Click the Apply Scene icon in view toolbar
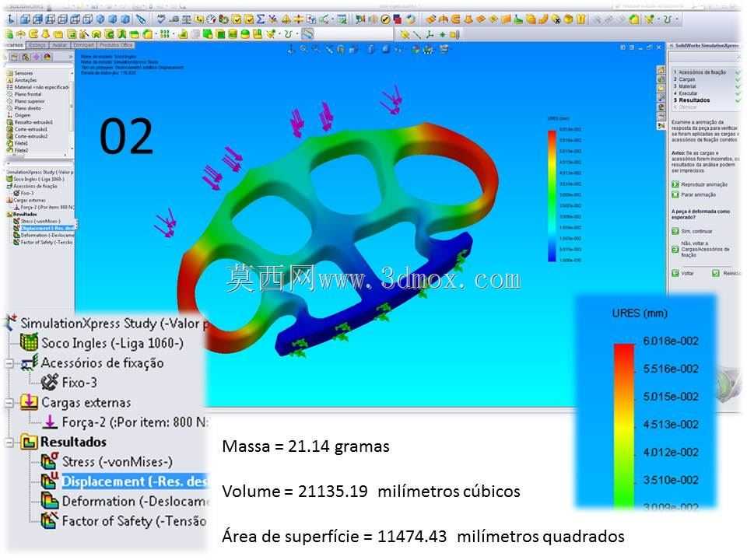Viewport: 747px width, 560px height. pyautogui.click(x=428, y=49)
